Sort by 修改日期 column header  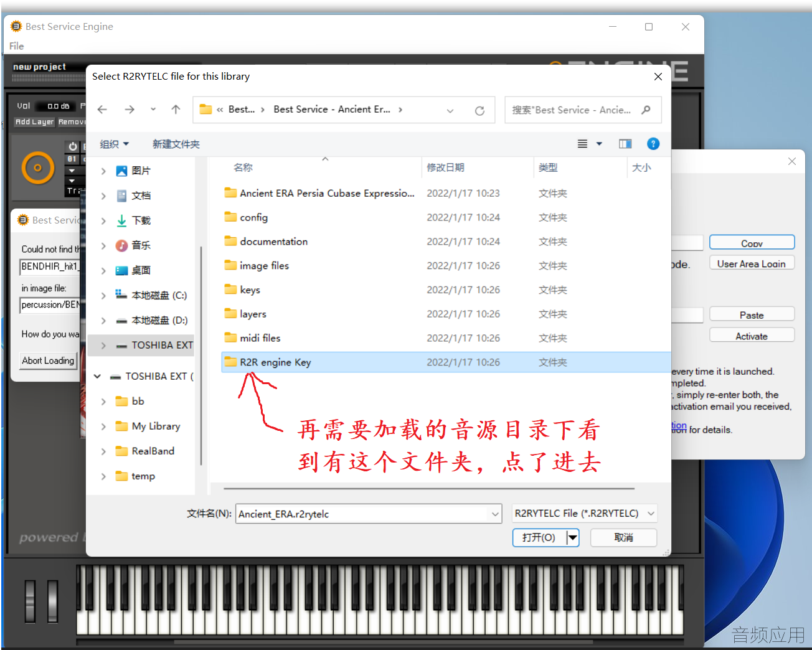(445, 167)
